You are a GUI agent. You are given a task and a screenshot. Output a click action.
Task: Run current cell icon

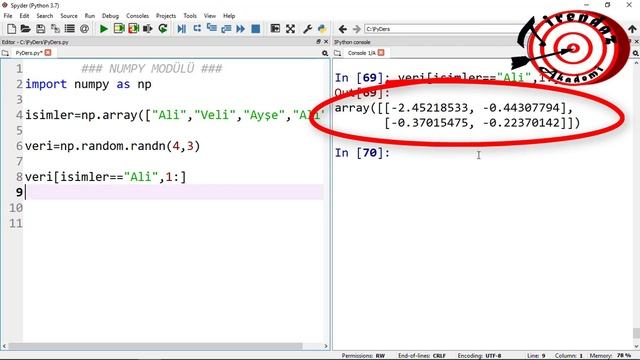pos(119,29)
